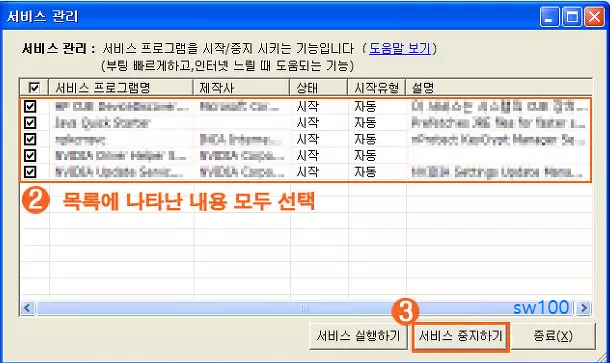Image resolution: width=610 pixels, height=363 pixels.
Task: Click the 종료(X) button
Action: (553, 336)
